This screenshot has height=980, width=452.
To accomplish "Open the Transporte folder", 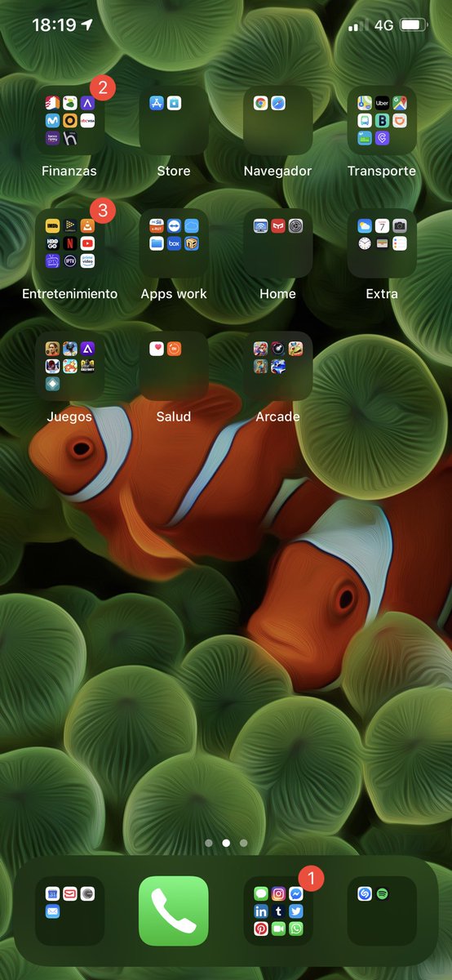I will [x=382, y=121].
